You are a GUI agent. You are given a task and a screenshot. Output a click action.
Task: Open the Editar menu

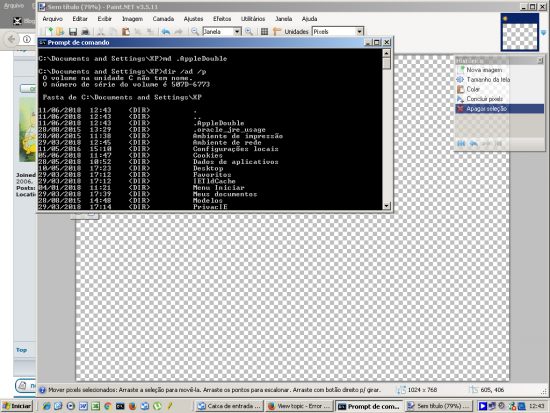[x=80, y=19]
